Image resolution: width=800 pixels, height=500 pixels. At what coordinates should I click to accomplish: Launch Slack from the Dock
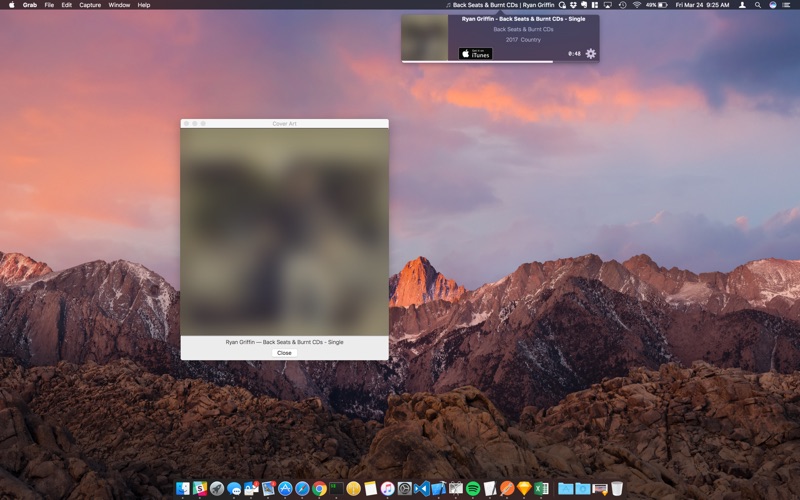point(200,488)
